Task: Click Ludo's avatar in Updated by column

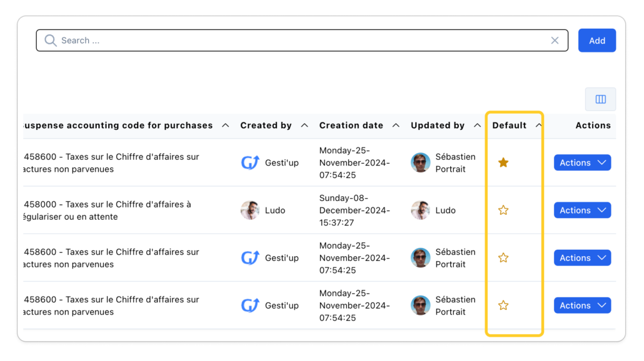Action: [x=420, y=210]
